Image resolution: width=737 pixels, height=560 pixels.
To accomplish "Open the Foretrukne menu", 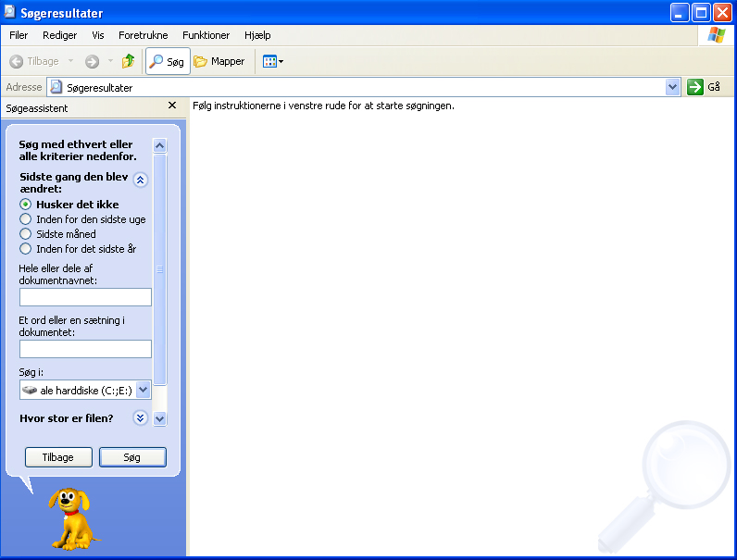I will (143, 35).
